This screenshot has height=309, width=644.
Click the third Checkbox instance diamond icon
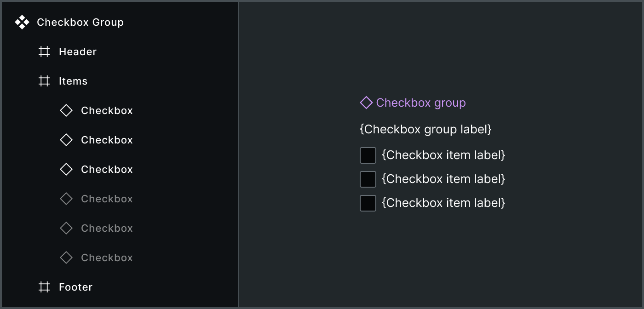66,169
